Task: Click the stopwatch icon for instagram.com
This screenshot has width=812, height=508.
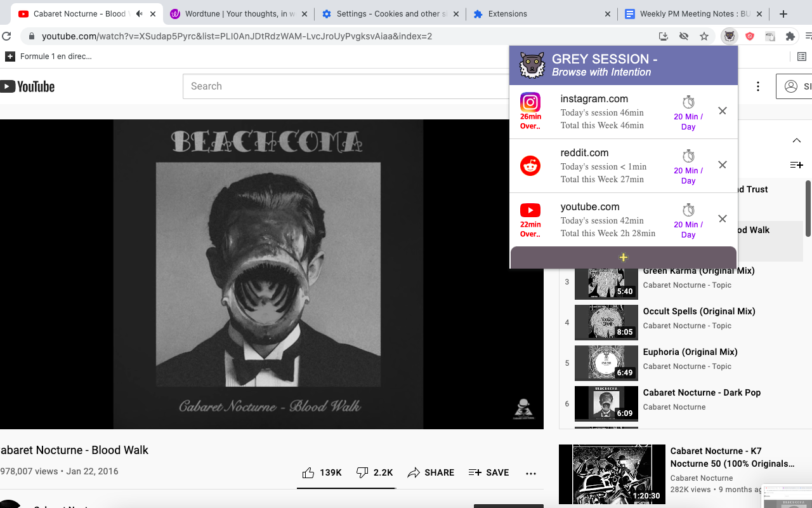Action: (x=688, y=102)
